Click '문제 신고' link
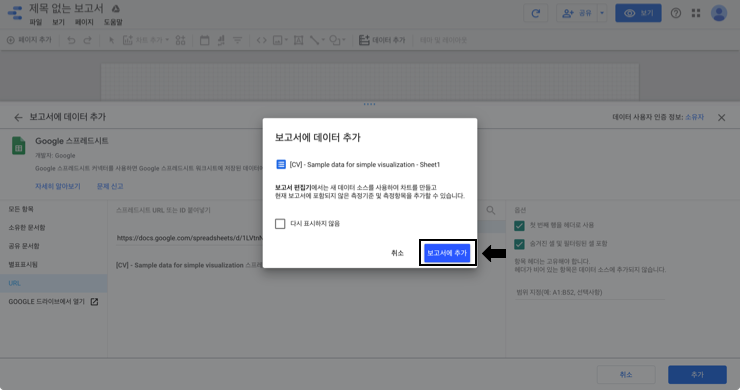 pyautogui.click(x=110, y=187)
